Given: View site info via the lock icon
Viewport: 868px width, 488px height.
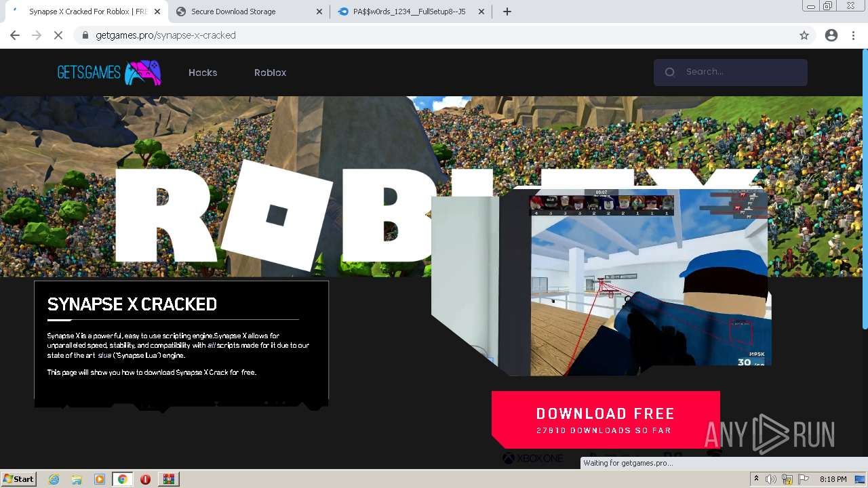Looking at the screenshot, I should point(85,35).
